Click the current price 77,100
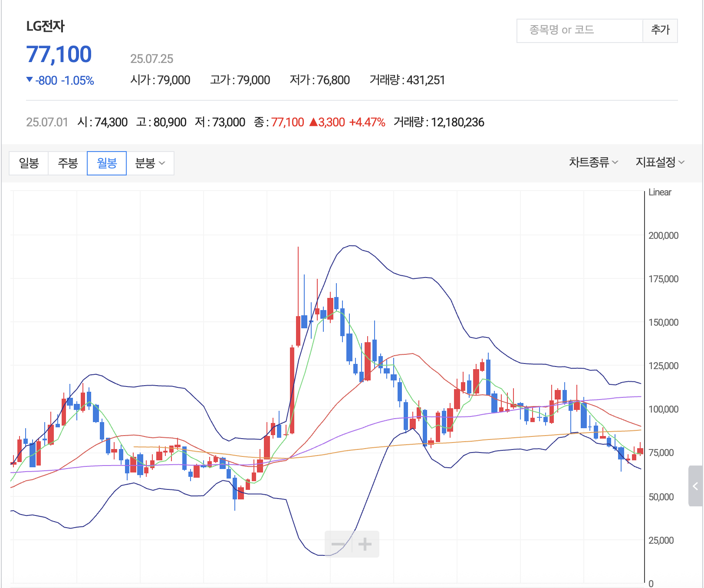The width and height of the screenshot is (704, 588). point(59,55)
